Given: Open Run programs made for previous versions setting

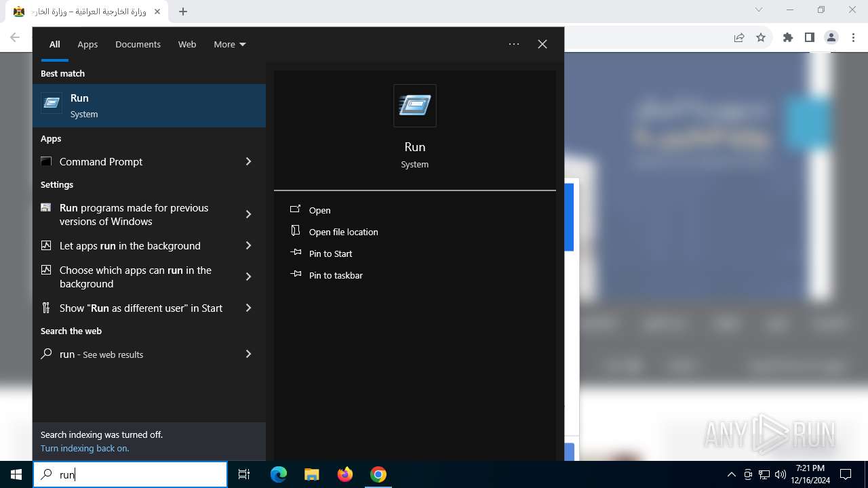Looking at the screenshot, I should point(136,214).
